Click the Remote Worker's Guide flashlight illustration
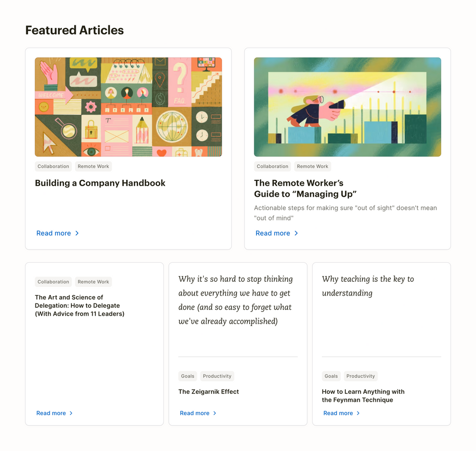This screenshot has width=476, height=451. (347, 107)
